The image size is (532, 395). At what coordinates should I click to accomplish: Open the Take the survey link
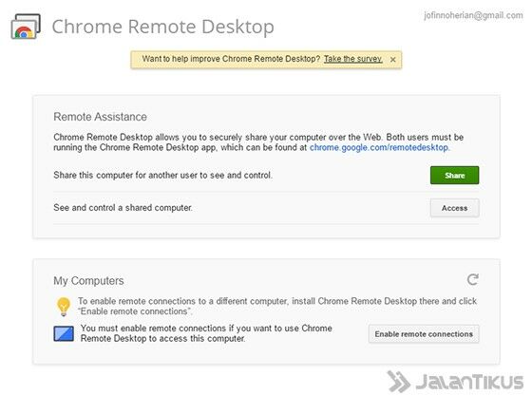(352, 59)
